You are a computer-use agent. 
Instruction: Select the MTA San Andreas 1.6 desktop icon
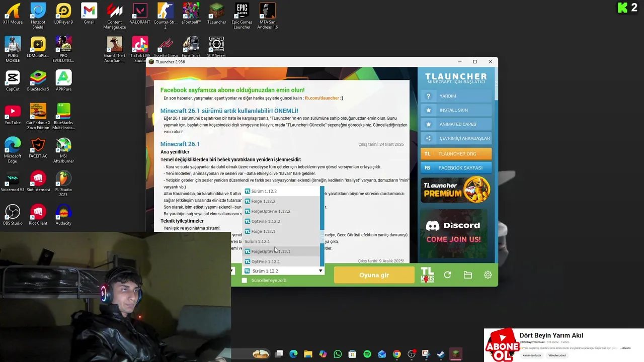click(x=268, y=16)
